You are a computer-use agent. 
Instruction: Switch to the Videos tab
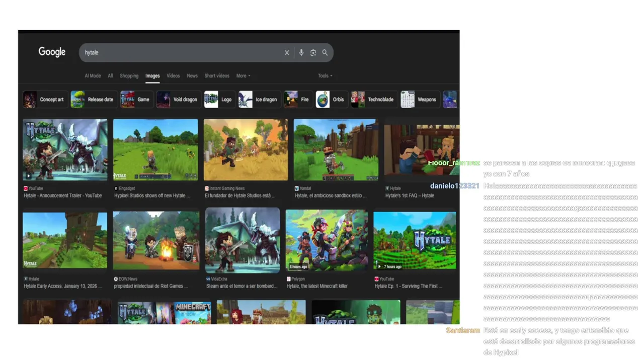[173, 76]
